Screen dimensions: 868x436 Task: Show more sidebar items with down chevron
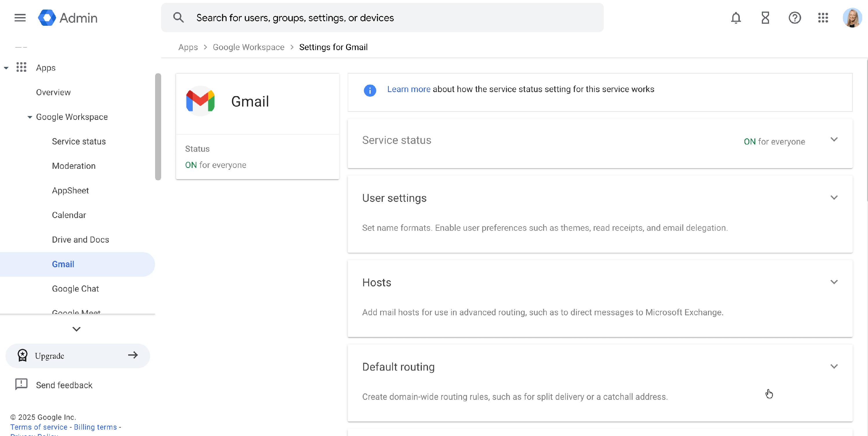(x=76, y=329)
